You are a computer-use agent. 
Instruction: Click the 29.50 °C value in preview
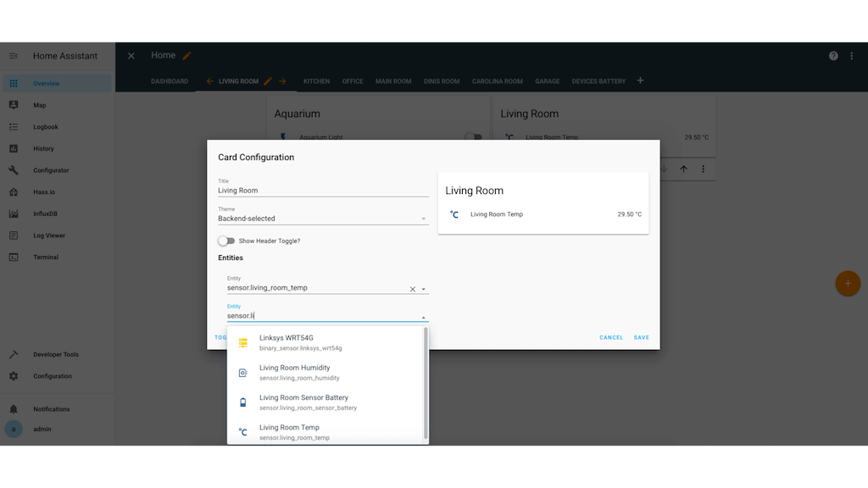tap(630, 214)
